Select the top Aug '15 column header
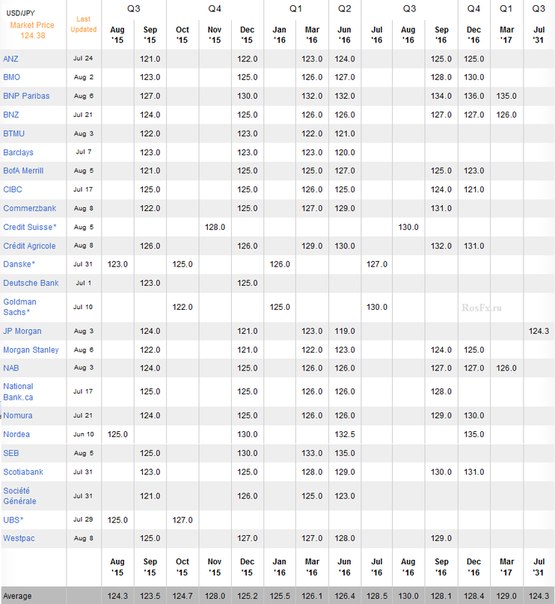Viewport: 555px width, 604px height. coord(117,35)
